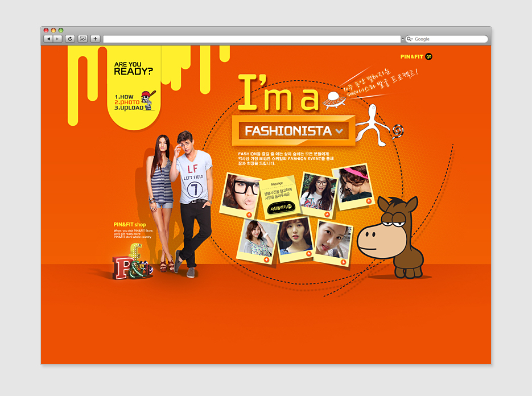Open photo of girl with pink headband

click(x=353, y=183)
